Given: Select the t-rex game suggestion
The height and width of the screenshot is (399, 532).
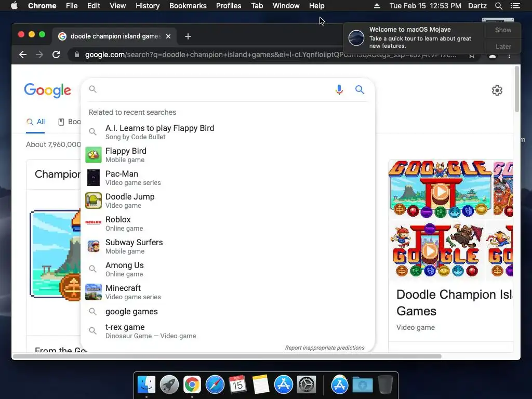Looking at the screenshot, I should (228, 331).
